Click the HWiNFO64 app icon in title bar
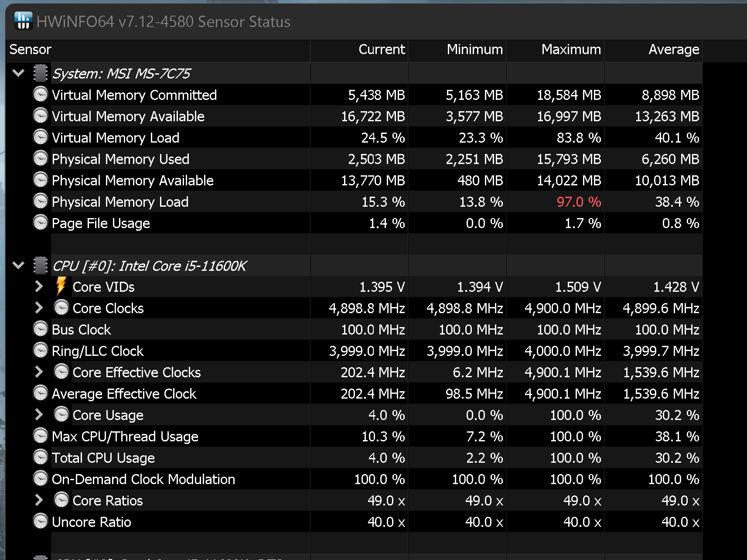The width and height of the screenshot is (747, 560). pos(23,21)
